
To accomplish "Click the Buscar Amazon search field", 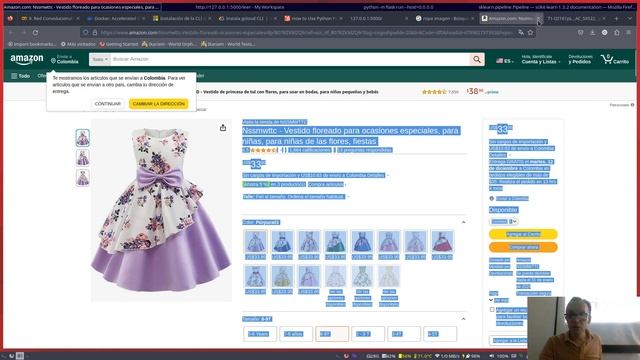I will coord(290,60).
